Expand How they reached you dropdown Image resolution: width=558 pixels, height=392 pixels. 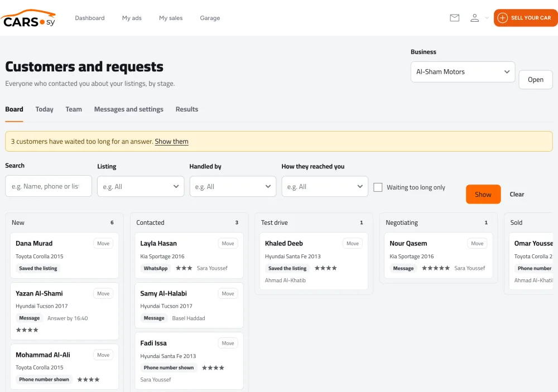(x=325, y=187)
